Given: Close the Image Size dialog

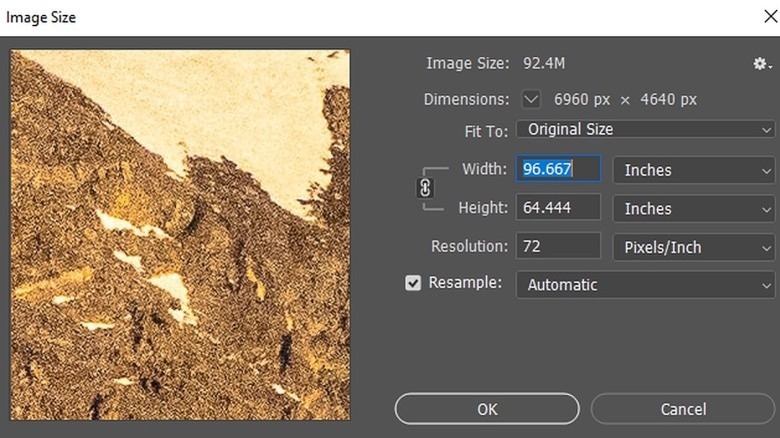Looking at the screenshot, I should click(771, 17).
